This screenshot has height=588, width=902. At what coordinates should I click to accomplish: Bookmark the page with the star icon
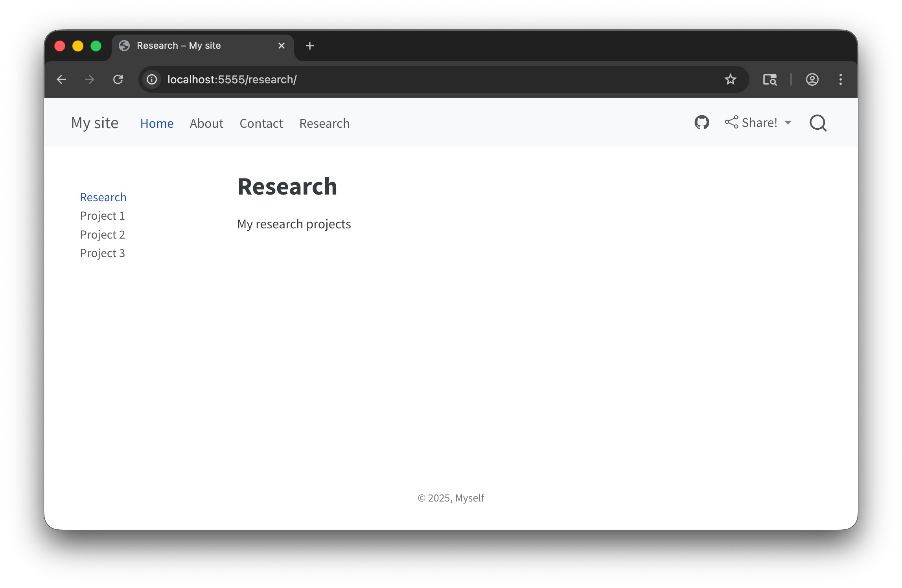pyautogui.click(x=730, y=80)
